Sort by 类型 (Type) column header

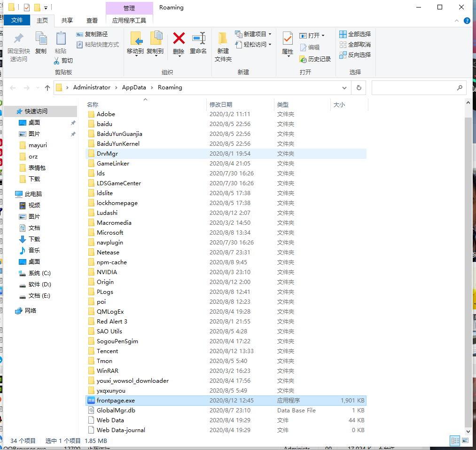coord(282,104)
